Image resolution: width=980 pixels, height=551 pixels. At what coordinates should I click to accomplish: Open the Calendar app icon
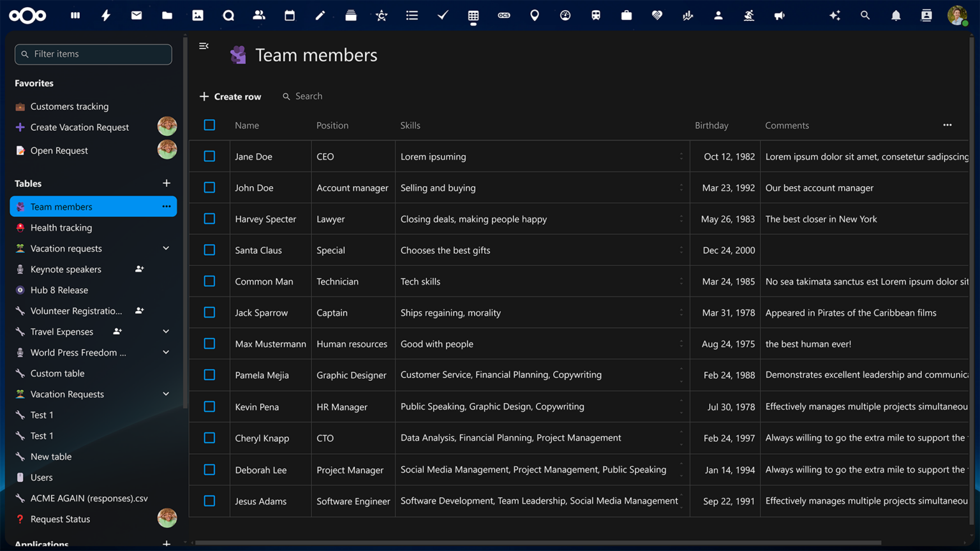(x=290, y=15)
